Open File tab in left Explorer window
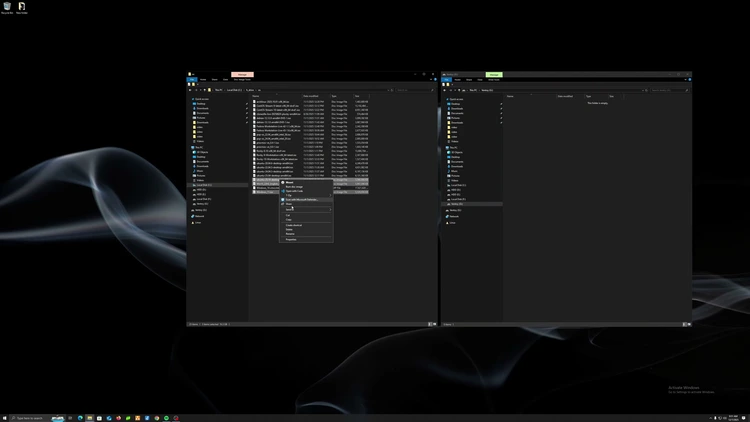The width and height of the screenshot is (750, 422). (192, 79)
